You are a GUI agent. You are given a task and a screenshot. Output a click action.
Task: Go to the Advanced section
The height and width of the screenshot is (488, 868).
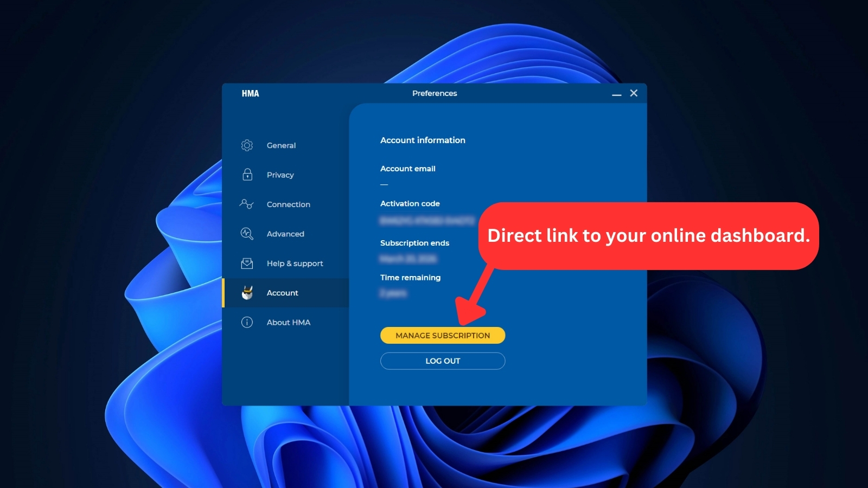pos(285,234)
